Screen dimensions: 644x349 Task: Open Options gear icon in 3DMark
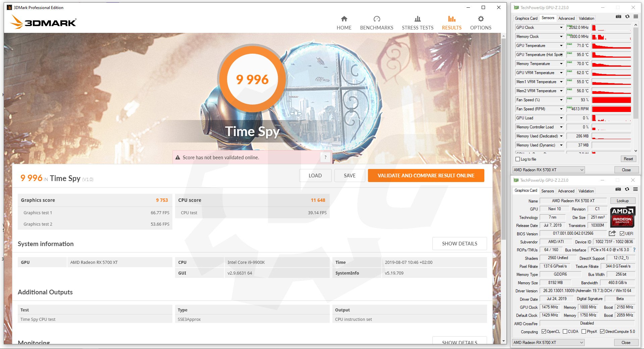click(481, 19)
